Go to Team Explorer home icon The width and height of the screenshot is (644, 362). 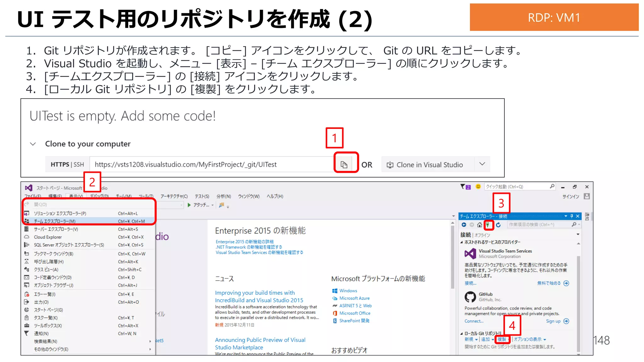click(x=480, y=225)
